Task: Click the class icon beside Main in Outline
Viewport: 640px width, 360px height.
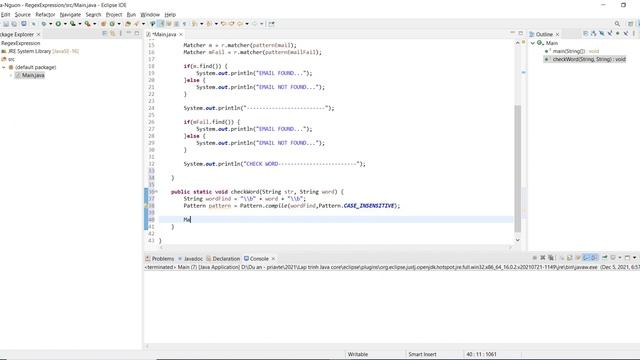Action: (540, 43)
